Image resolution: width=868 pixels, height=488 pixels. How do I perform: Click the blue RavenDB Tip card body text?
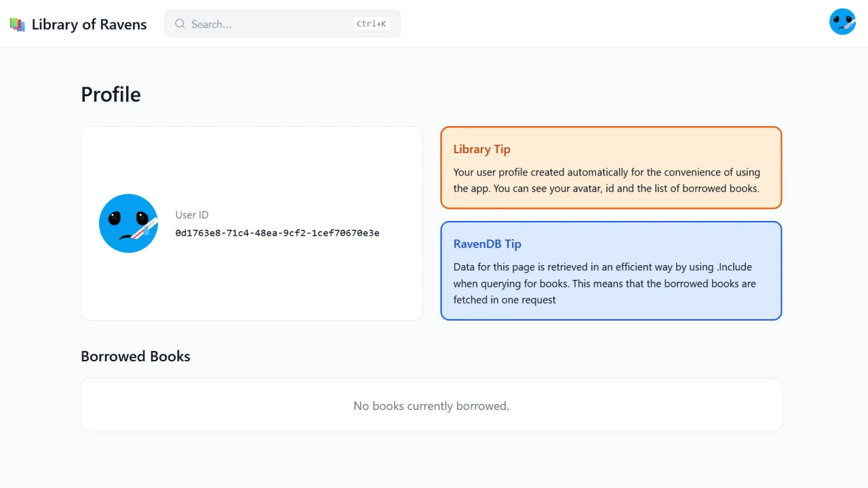click(604, 283)
